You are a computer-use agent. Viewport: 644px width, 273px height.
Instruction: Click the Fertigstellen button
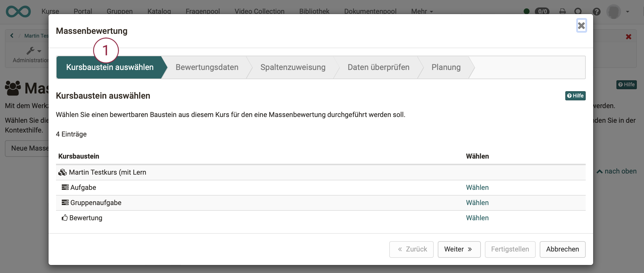tap(510, 249)
